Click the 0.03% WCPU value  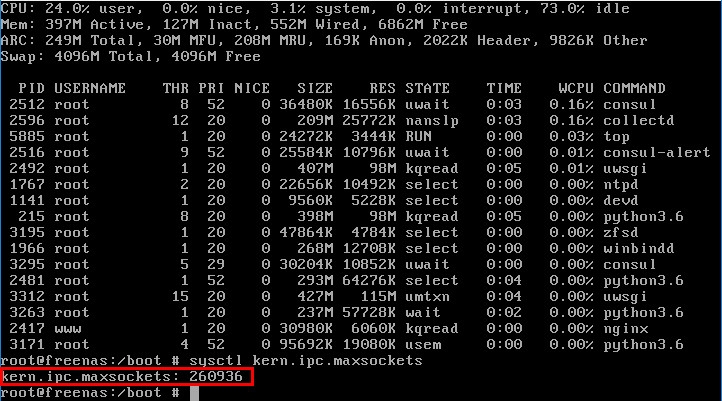coord(571,136)
